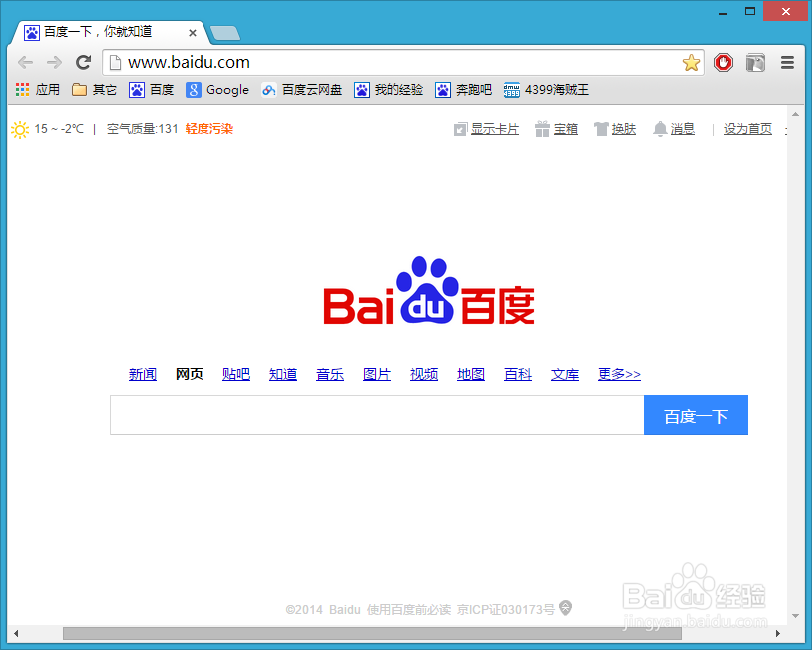Reload the page with the refresh icon
The image size is (812, 650).
(84, 62)
